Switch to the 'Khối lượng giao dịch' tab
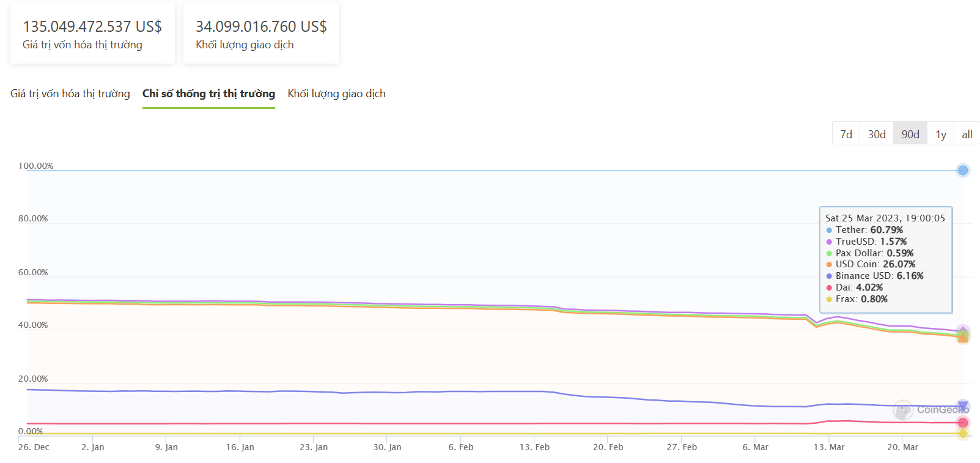This screenshot has width=980, height=463. [x=337, y=94]
